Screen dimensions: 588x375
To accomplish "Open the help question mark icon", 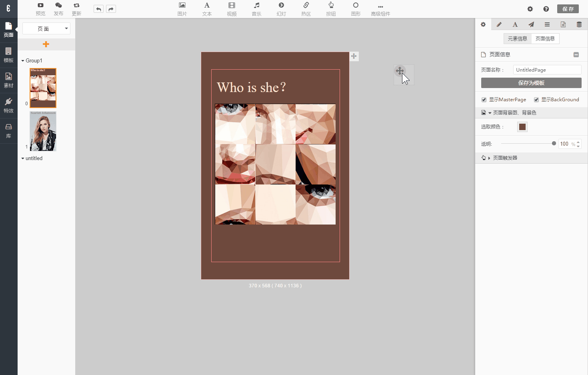I will (546, 9).
